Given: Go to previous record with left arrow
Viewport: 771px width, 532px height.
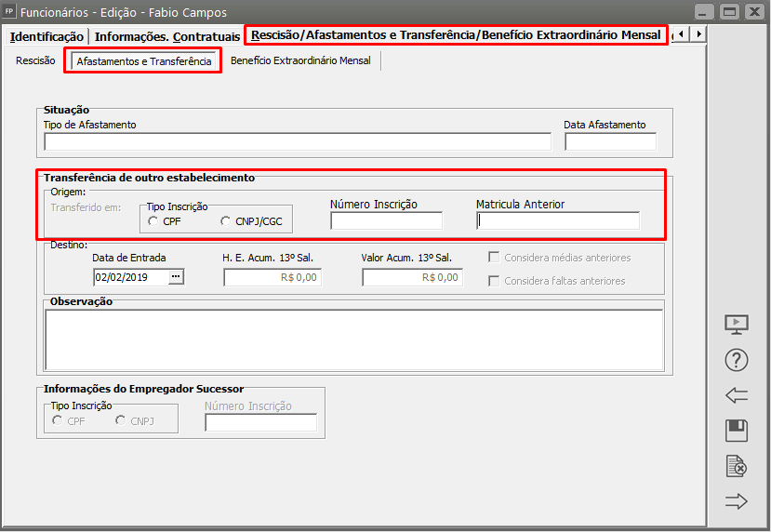Looking at the screenshot, I should pyautogui.click(x=736, y=395).
